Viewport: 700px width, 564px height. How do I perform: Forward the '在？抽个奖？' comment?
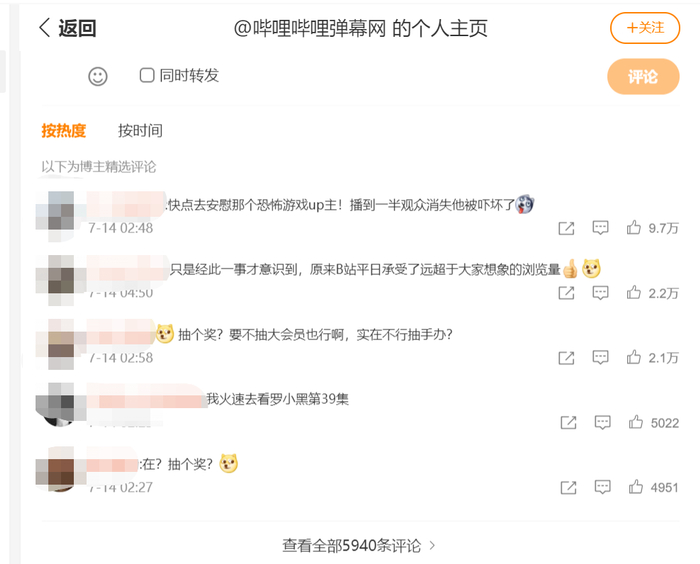pyautogui.click(x=568, y=487)
